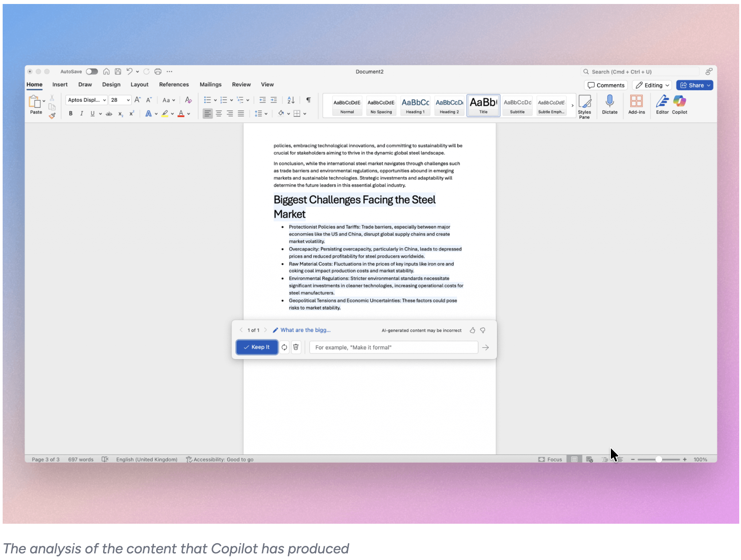Image resolution: width=741 pixels, height=560 pixels.
Task: Click Keep It to accept Copilot text
Action: click(x=257, y=347)
